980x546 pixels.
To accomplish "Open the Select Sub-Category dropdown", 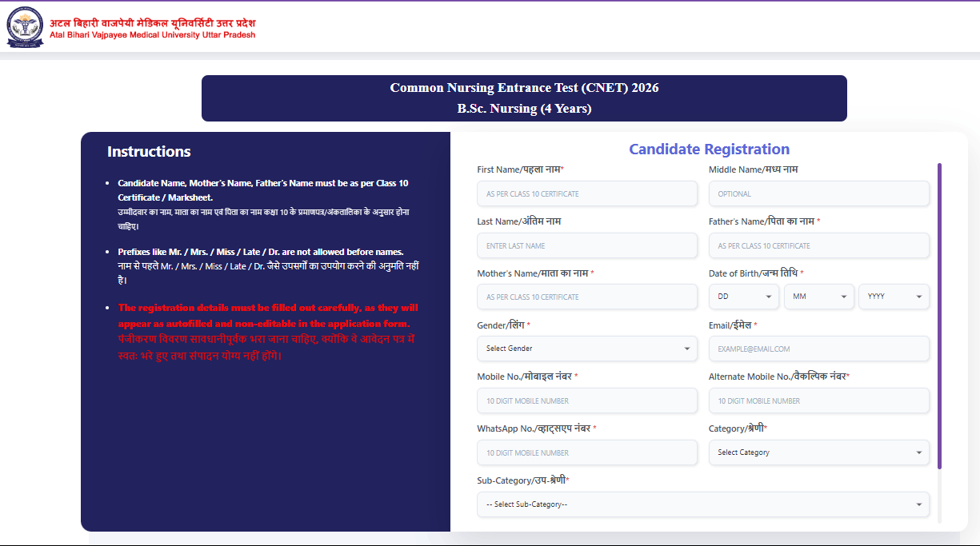I will pos(702,504).
